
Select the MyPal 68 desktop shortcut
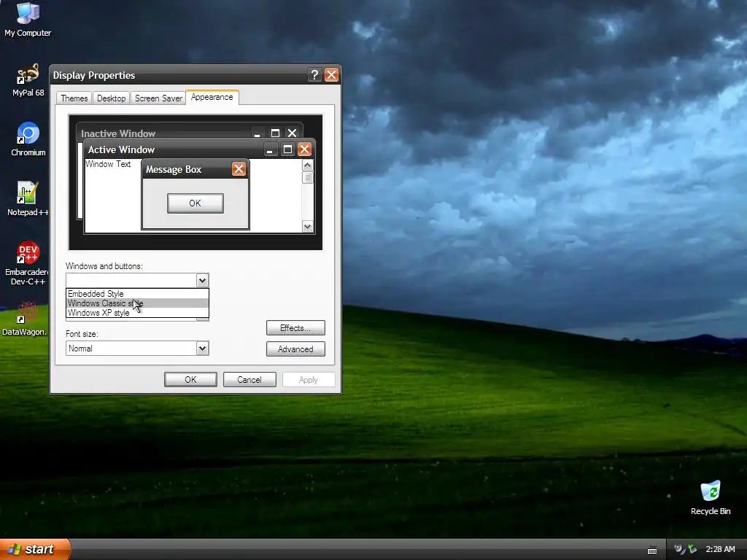tap(28, 80)
